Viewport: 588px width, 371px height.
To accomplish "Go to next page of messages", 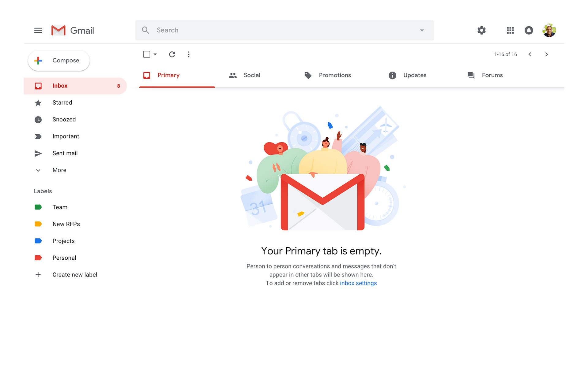I will [546, 54].
